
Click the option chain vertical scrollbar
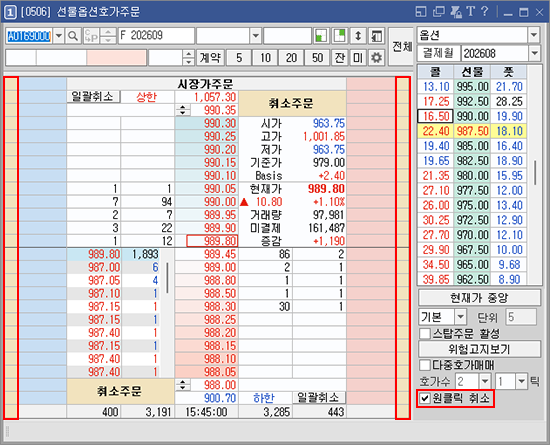(x=535, y=175)
